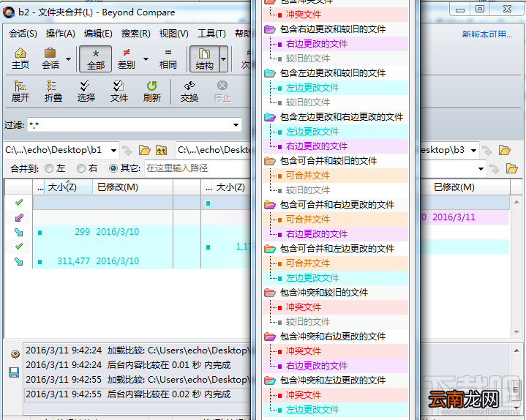This screenshot has width=526, height=420.
Task: Select 包含右边更改和较旧的文件 legend folder
Action: [333, 29]
